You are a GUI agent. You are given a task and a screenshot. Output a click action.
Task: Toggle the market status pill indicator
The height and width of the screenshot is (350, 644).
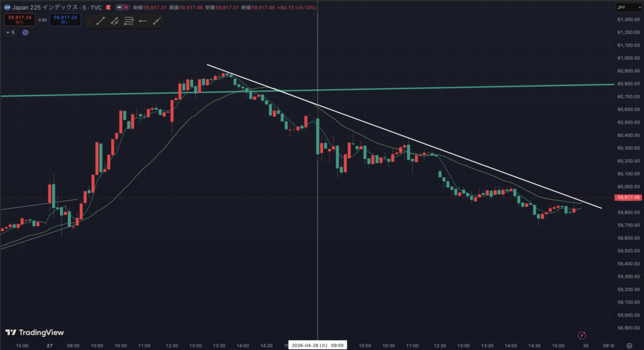pyautogui.click(x=121, y=8)
